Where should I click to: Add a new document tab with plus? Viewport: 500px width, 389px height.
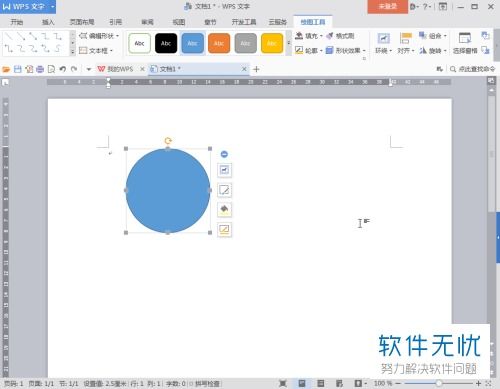point(256,69)
